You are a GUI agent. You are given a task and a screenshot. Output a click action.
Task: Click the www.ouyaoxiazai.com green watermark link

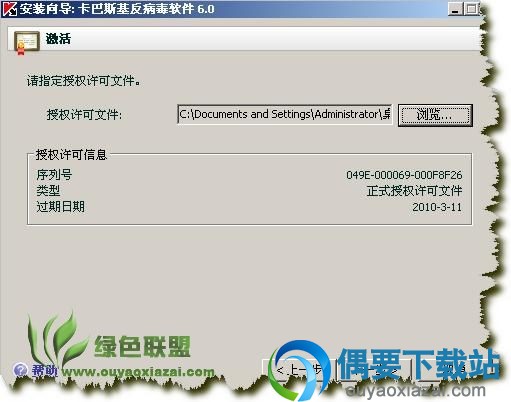138,371
